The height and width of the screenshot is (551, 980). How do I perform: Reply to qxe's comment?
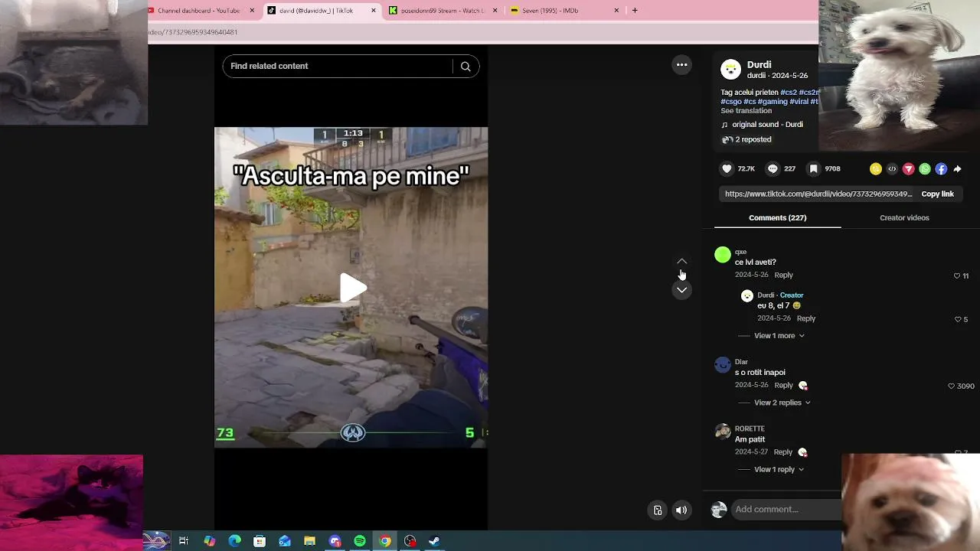(783, 275)
